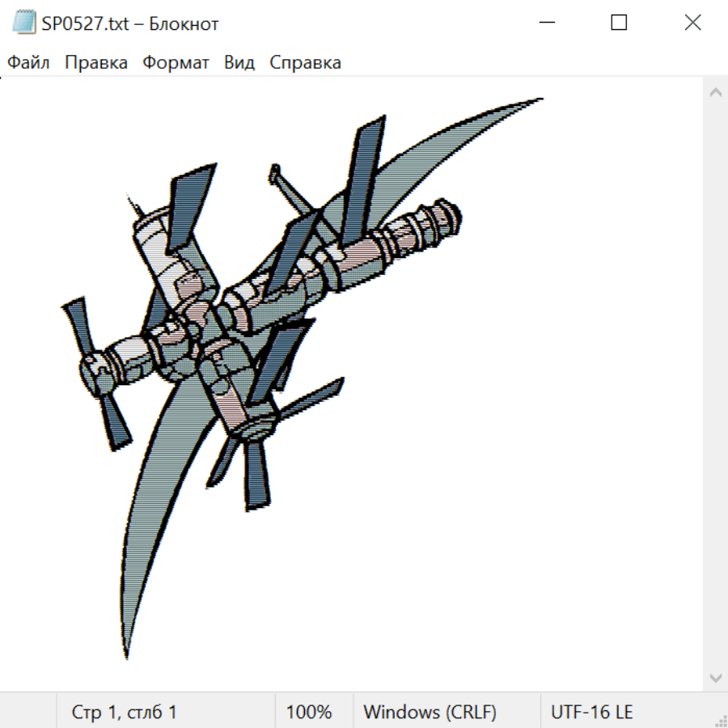Place the cursor in the empty lower-right text area

pyautogui.click(x=550, y=566)
